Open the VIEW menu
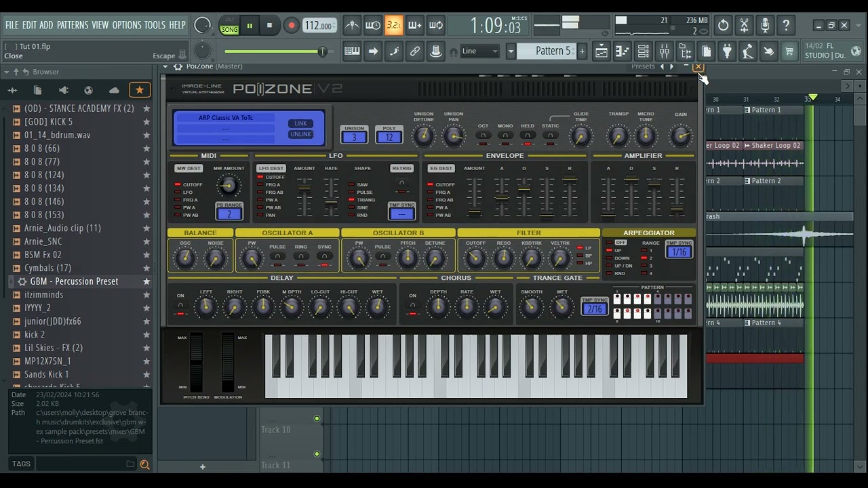Viewport: 868px width, 488px height. point(100,25)
